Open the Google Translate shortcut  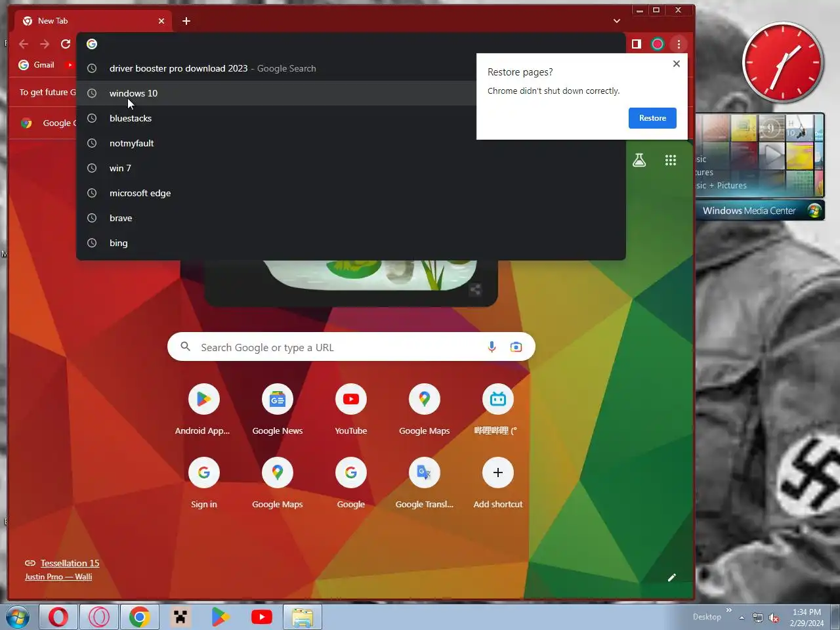424,484
